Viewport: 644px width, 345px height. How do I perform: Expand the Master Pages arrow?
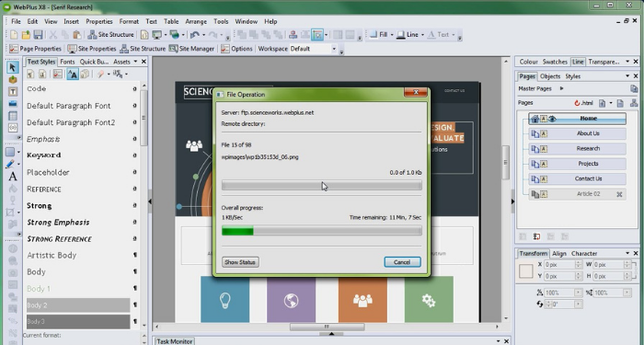pos(561,88)
